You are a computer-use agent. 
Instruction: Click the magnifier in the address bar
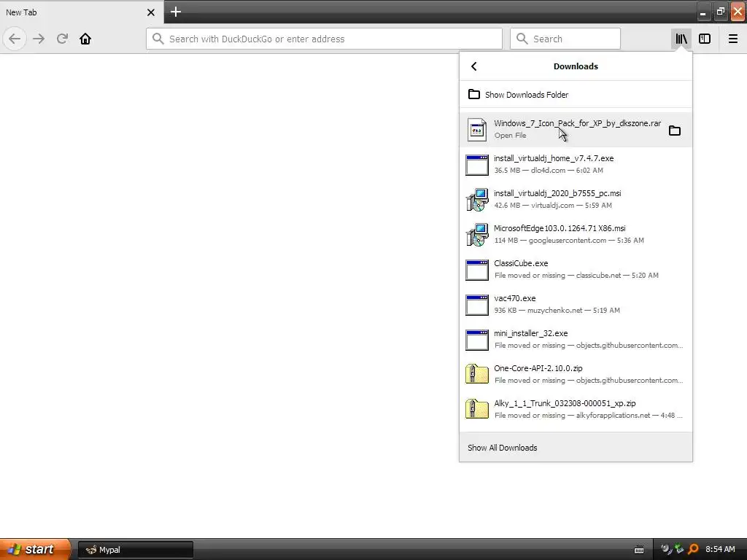tap(158, 39)
